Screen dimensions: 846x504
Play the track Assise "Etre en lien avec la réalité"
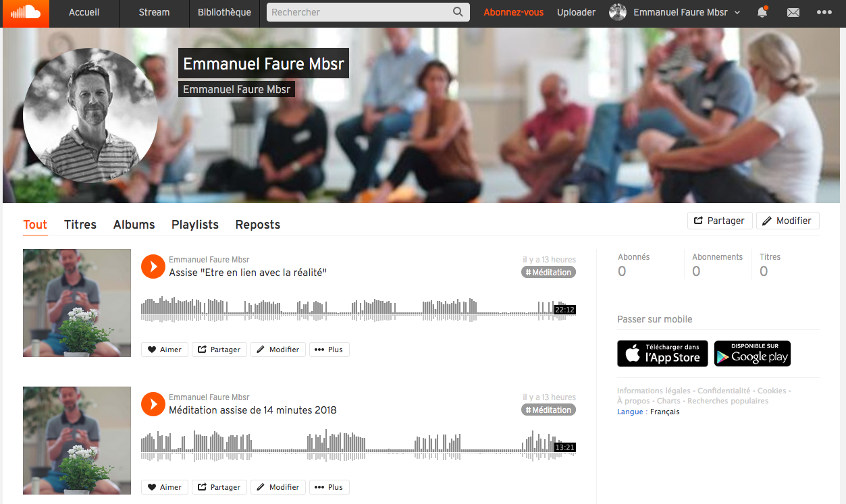tap(153, 267)
